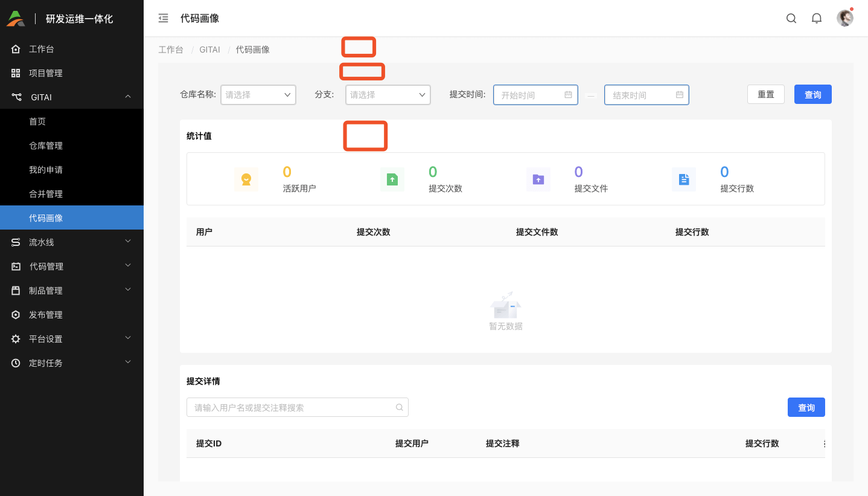The height and width of the screenshot is (496, 868).
Task: Click the GITAI branch icon
Action: point(16,97)
